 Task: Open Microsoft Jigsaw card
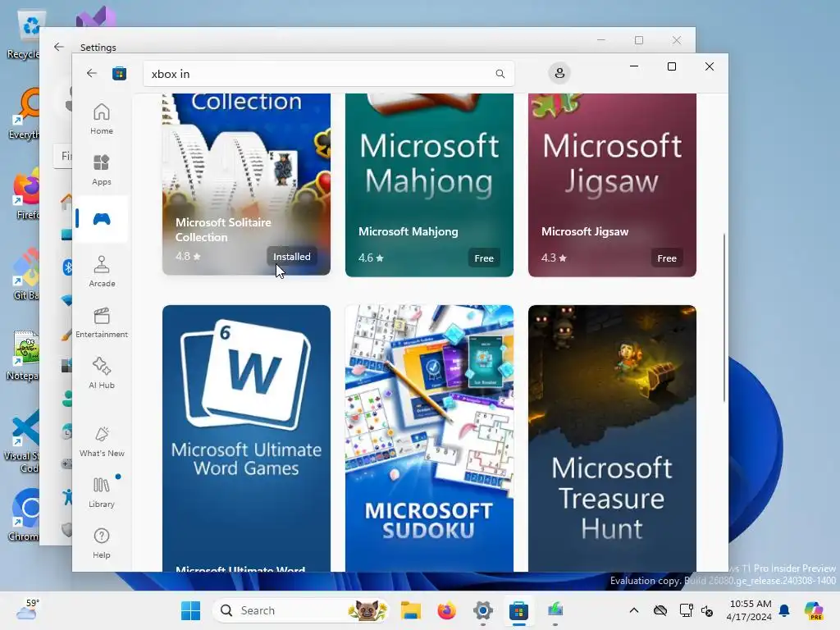point(612,185)
